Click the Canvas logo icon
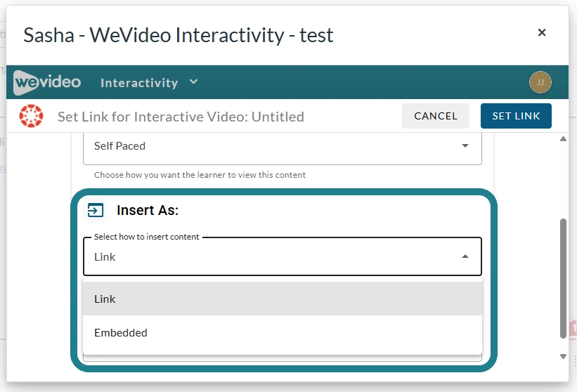 tap(32, 116)
